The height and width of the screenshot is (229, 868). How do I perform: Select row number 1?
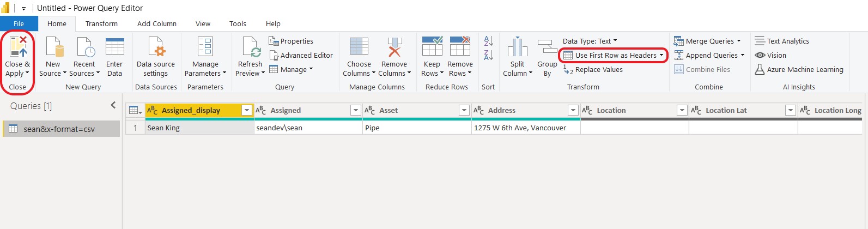[135, 128]
